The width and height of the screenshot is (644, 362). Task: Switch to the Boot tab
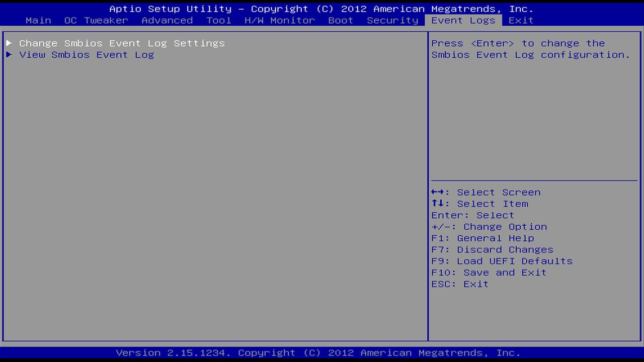click(341, 21)
